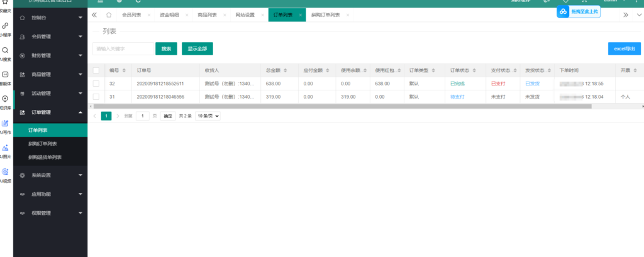Open the AI搜索 icon in the left strip
Viewport: 644px width, 257px height.
[x=6, y=53]
